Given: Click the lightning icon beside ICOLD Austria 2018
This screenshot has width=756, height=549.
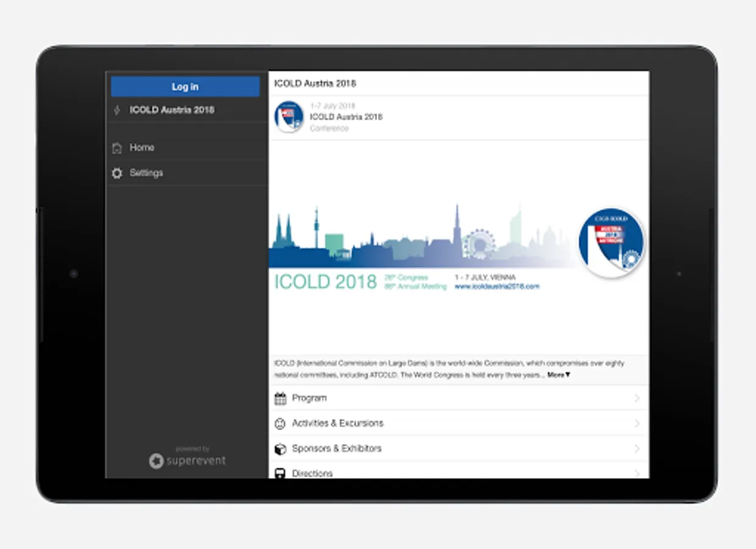Looking at the screenshot, I should [117, 110].
